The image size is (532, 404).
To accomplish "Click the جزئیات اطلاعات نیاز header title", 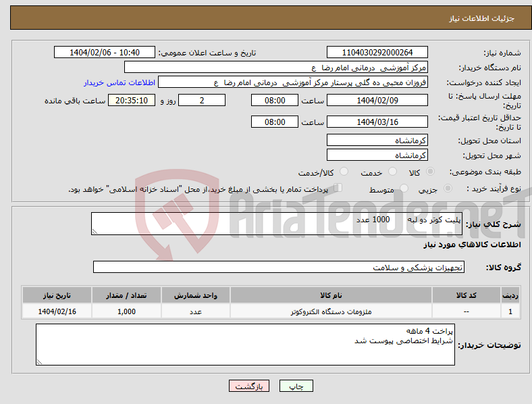I will [481, 18].
